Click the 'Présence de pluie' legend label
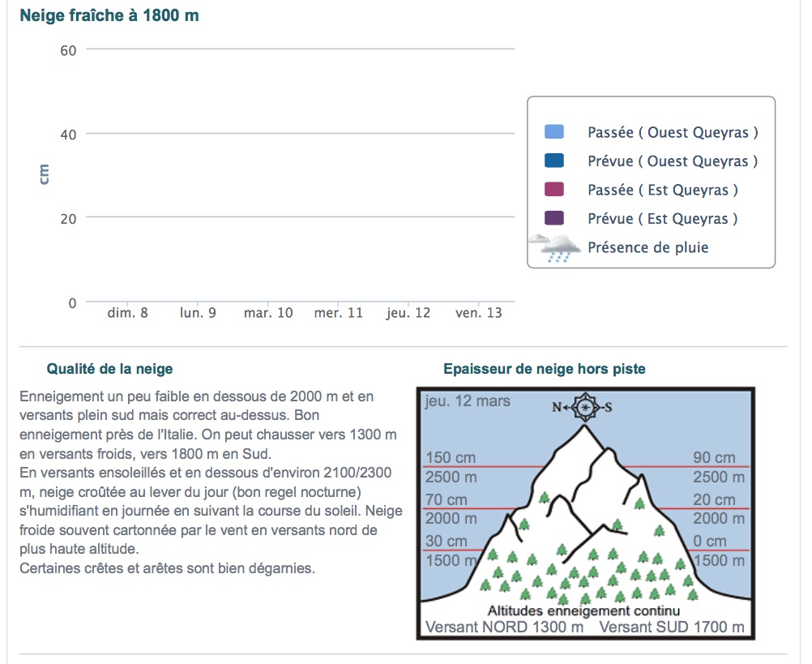 pos(647,247)
